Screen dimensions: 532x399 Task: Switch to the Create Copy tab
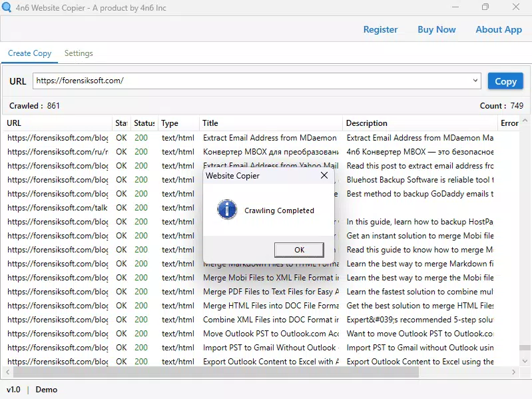click(x=29, y=53)
